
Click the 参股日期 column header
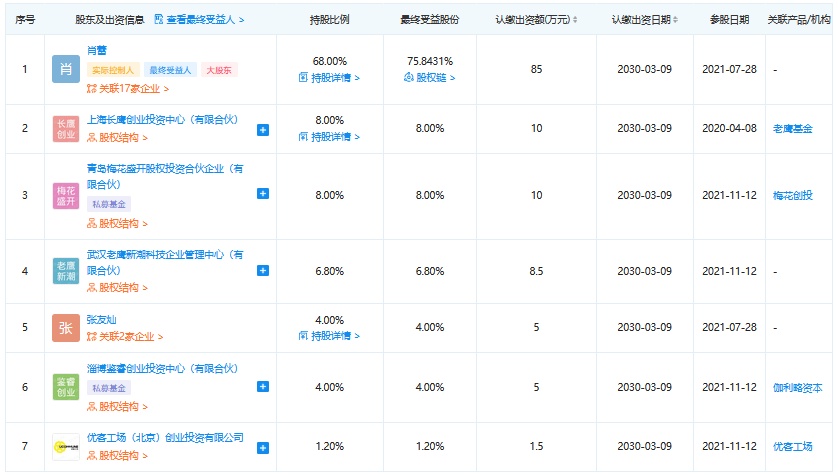[x=729, y=20]
